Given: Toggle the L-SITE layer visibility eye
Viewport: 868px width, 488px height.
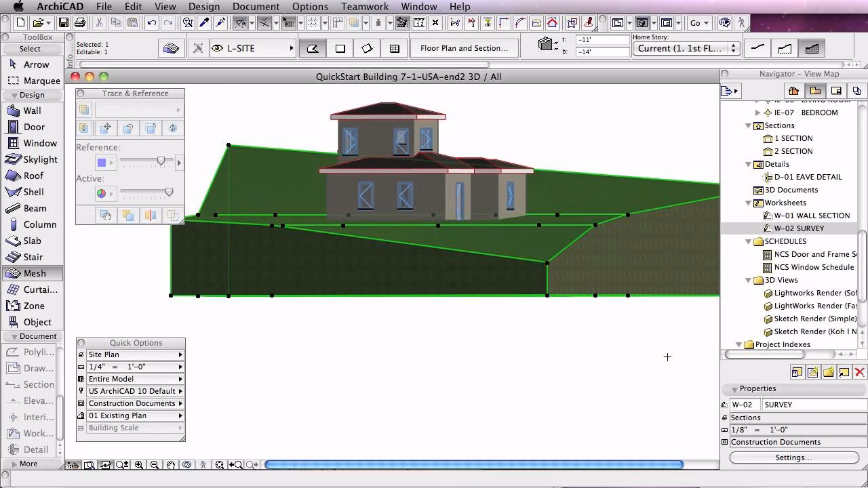Looking at the screenshot, I should (218, 48).
